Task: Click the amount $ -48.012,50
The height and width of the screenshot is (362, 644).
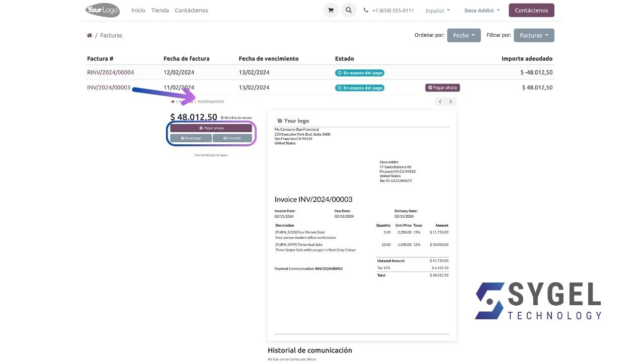Action: pyautogui.click(x=536, y=72)
